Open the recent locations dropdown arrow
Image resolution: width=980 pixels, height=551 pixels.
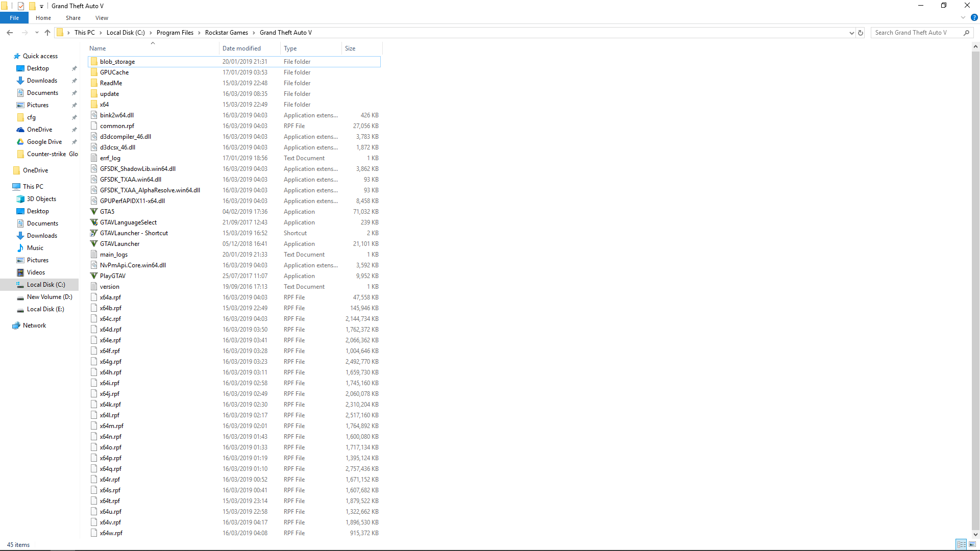pyautogui.click(x=37, y=33)
